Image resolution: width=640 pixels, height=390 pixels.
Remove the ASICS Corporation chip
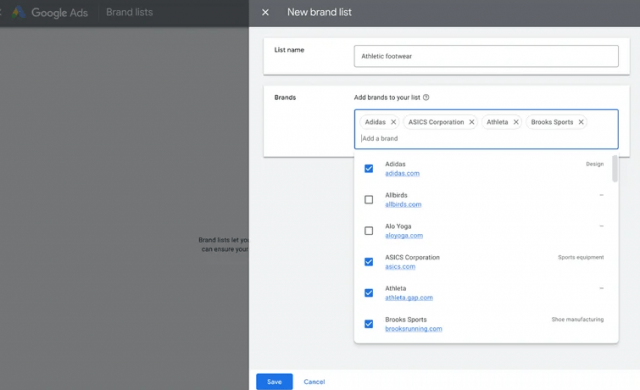click(471, 122)
